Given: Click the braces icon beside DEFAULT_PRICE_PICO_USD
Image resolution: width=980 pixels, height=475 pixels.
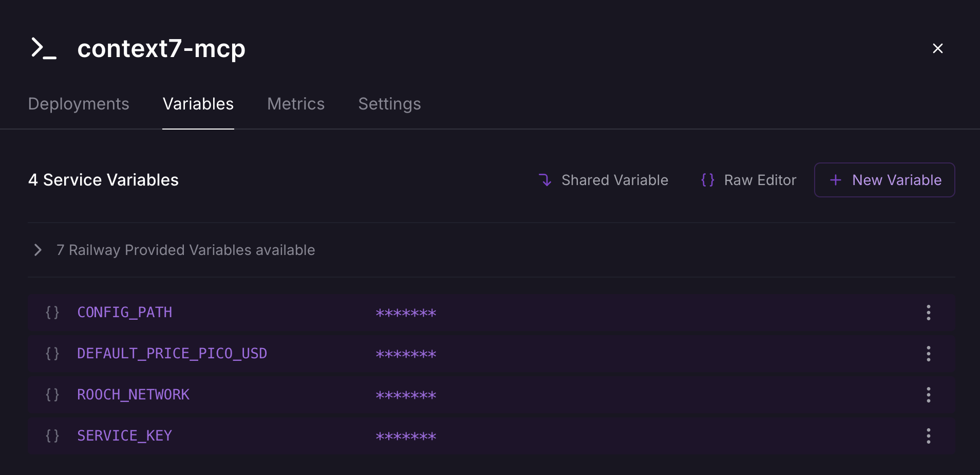Looking at the screenshot, I should (x=52, y=353).
